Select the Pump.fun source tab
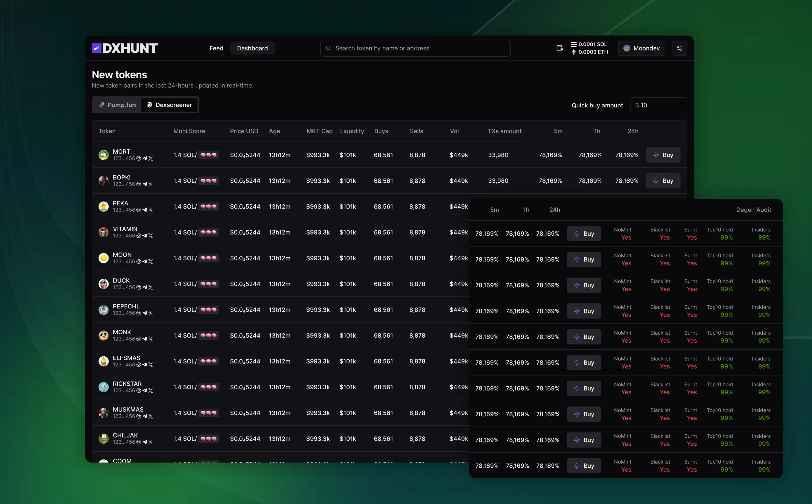Viewport: 812px width, 504px height. (117, 105)
